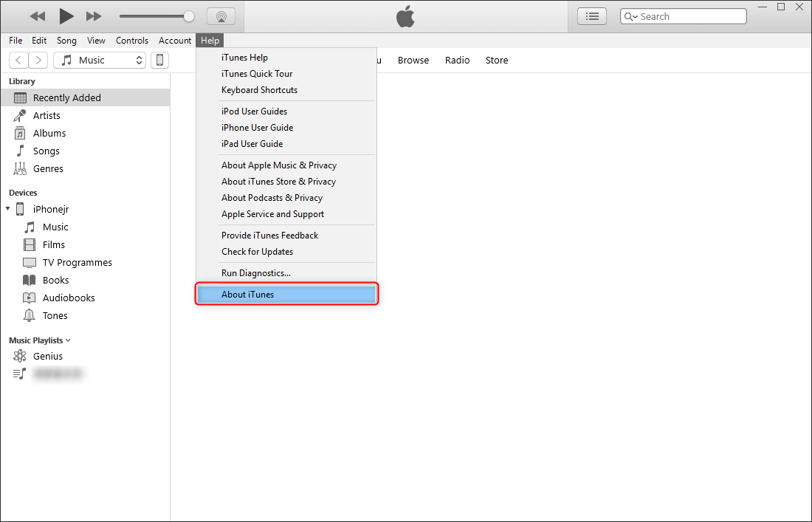Click the fast forward next track button
Screen dimensions: 812x522
point(94,16)
